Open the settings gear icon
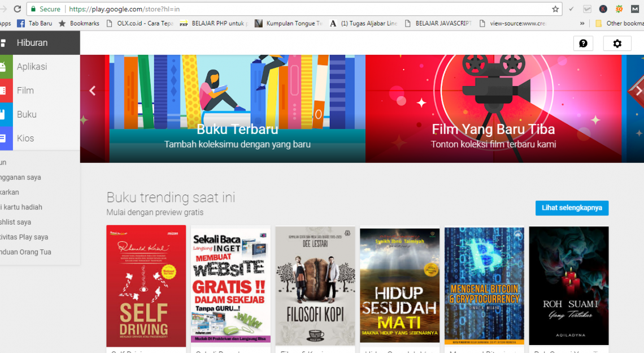Image resolution: width=644 pixels, height=353 pixels. 617,44
